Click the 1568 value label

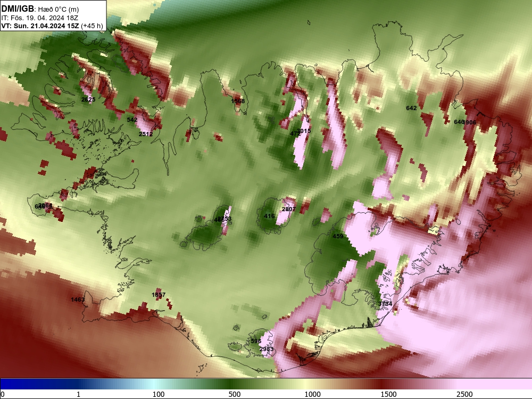click(x=238, y=101)
